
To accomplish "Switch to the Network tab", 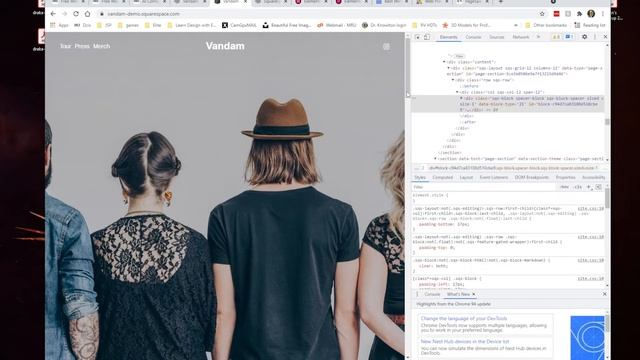I will [x=520, y=37].
